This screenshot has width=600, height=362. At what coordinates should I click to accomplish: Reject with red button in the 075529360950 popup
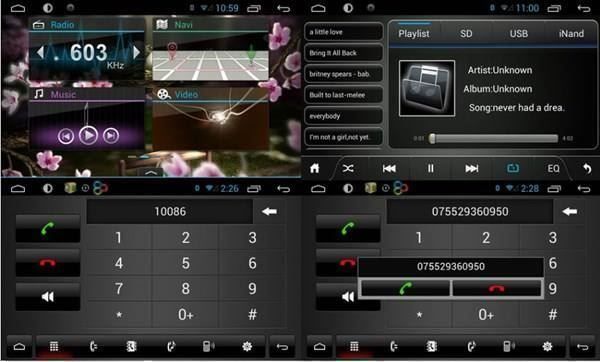[496, 289]
